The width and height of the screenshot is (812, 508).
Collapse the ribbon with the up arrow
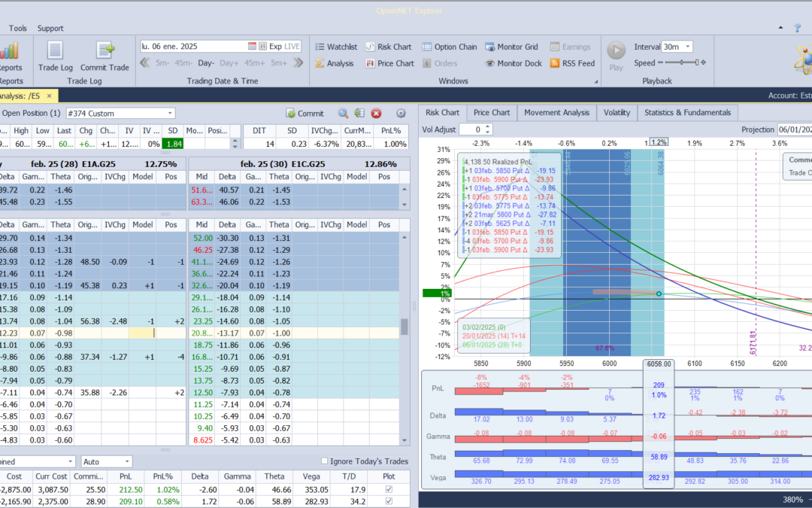tap(780, 28)
